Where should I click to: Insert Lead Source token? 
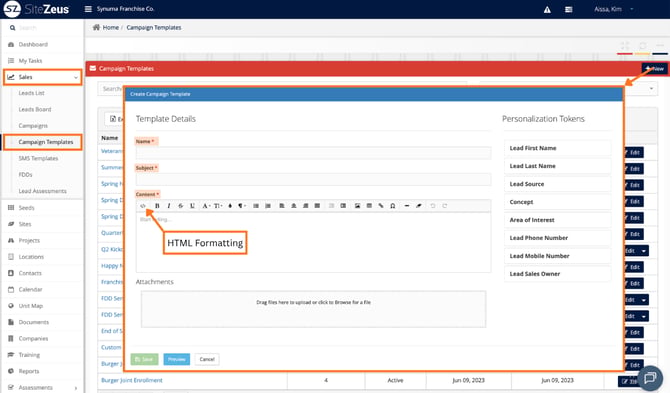tap(557, 184)
